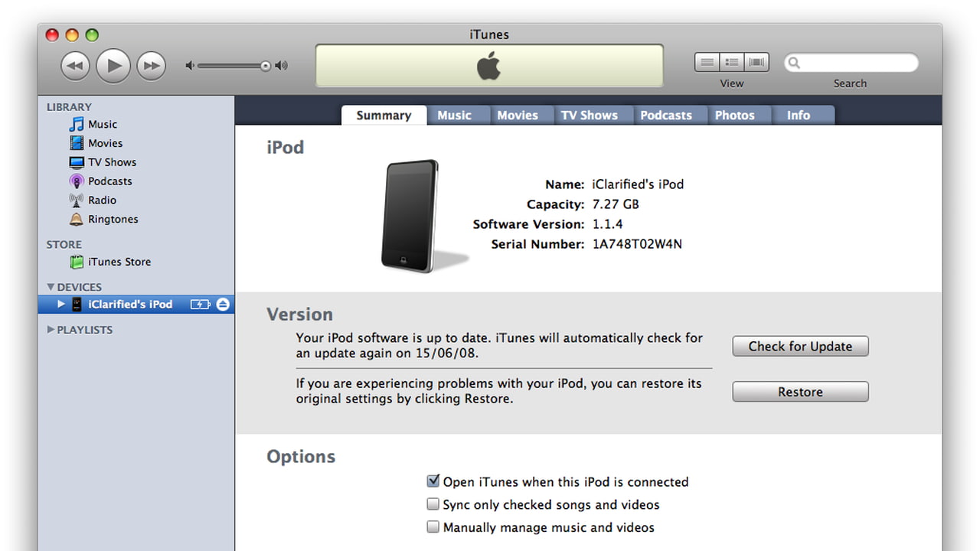Image resolution: width=980 pixels, height=551 pixels.
Task: Switch to list view
Action: [x=707, y=62]
